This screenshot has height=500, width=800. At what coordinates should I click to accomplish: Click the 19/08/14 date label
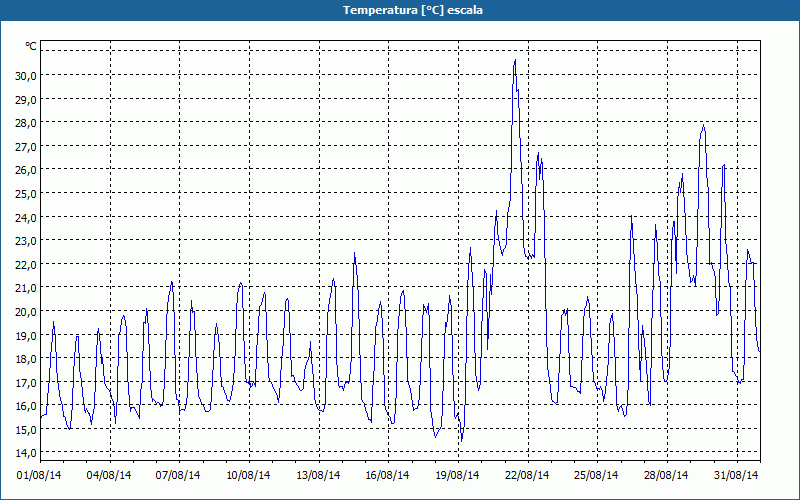[x=458, y=474]
